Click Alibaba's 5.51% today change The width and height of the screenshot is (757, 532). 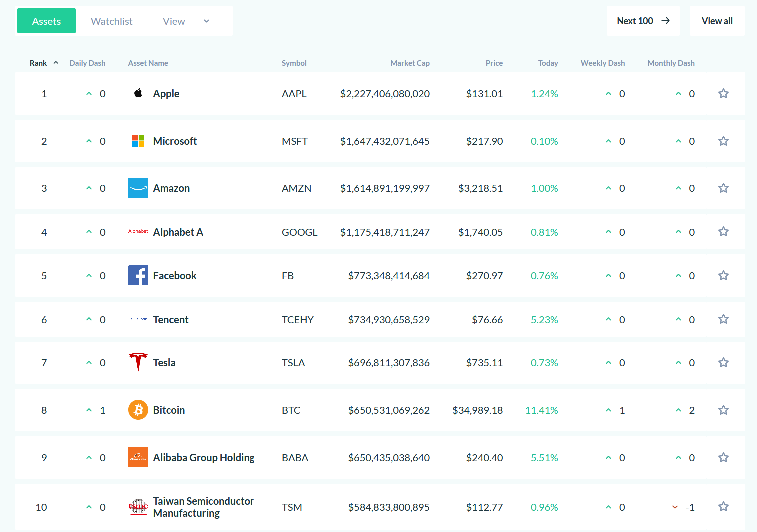tap(544, 458)
